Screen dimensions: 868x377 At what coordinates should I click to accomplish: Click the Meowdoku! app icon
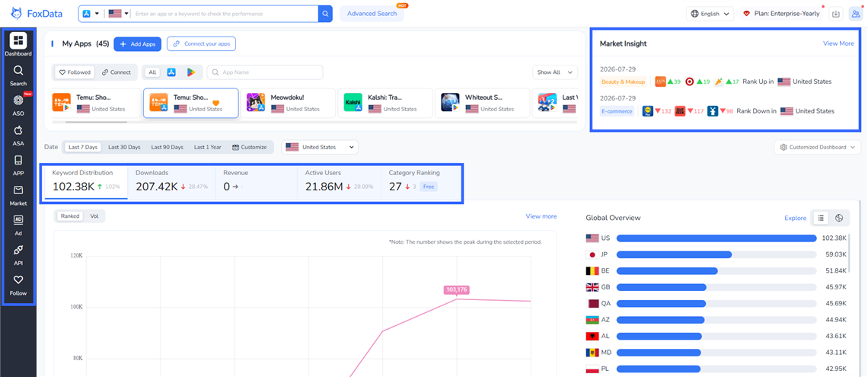257,102
